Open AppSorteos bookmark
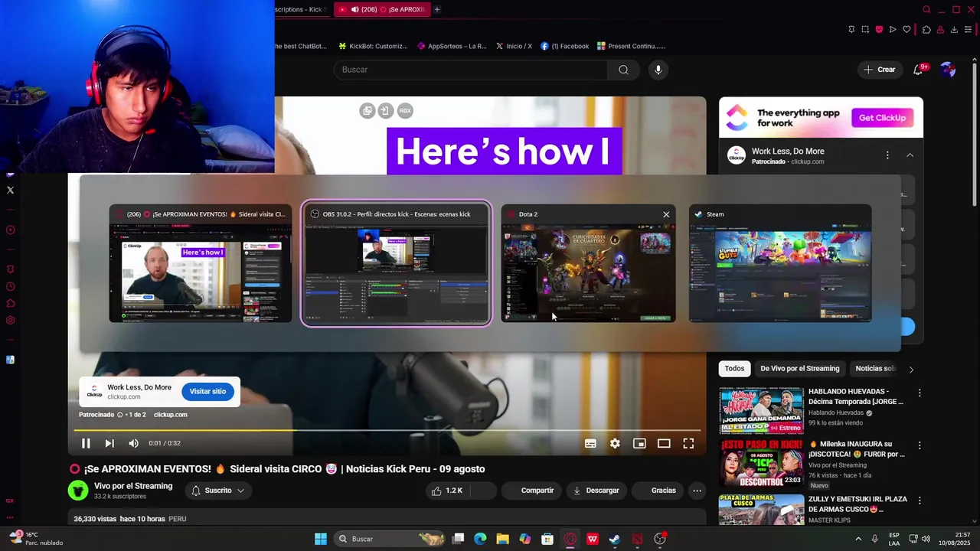This screenshot has height=551, width=980. pos(452,46)
